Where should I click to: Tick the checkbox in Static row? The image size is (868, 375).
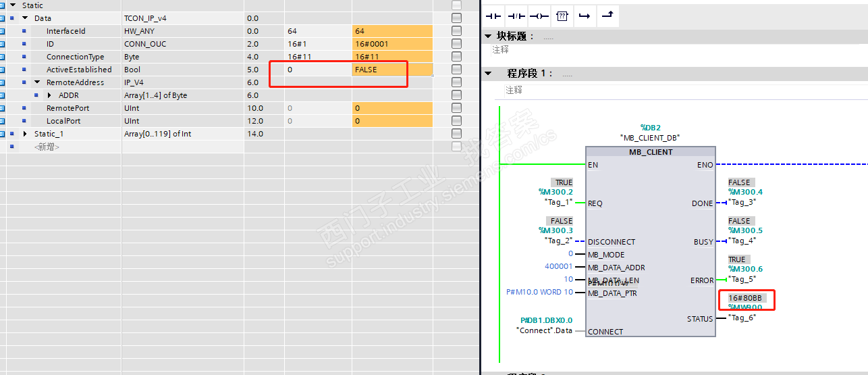456,5
